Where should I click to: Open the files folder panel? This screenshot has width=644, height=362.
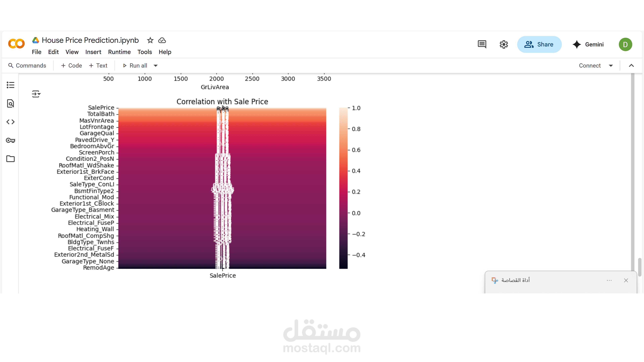click(10, 159)
